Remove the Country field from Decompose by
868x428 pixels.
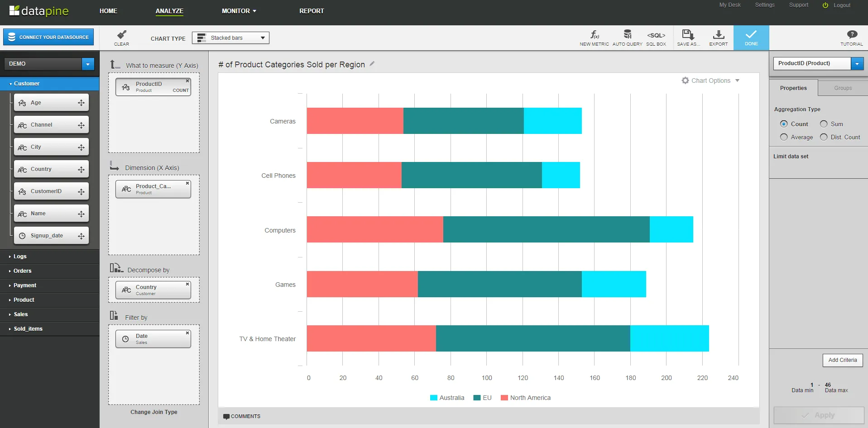coord(187,284)
